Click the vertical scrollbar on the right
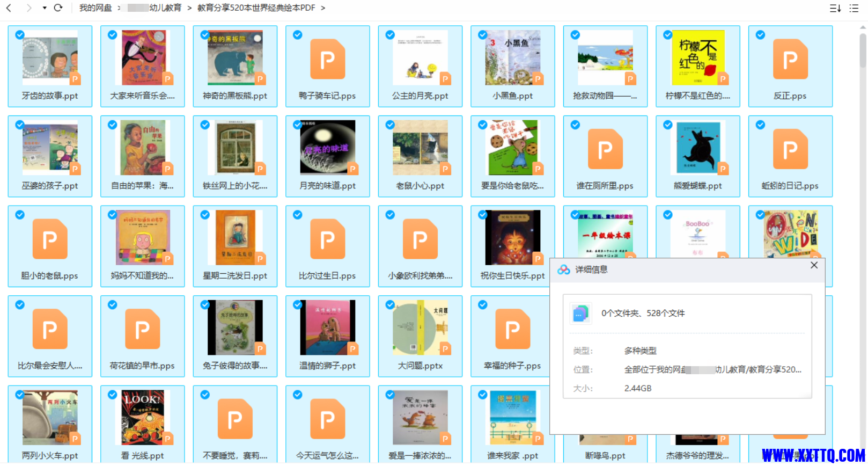The height and width of the screenshot is (466, 868). tap(863, 51)
